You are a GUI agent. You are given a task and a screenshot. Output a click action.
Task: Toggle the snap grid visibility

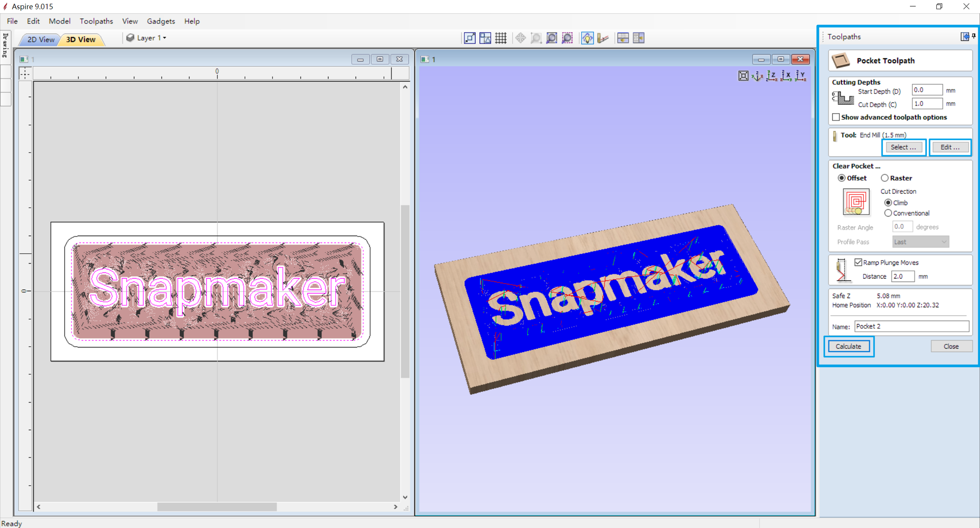[501, 38]
